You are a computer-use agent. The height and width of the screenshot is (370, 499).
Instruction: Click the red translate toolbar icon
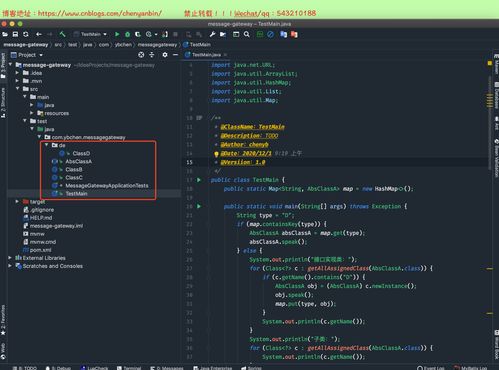294,34
